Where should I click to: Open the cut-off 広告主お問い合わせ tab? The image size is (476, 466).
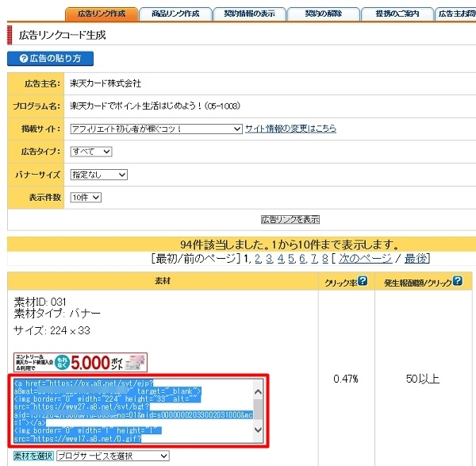click(455, 14)
